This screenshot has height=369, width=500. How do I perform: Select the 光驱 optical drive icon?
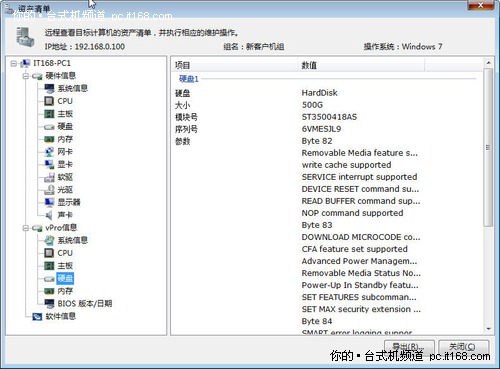coord(49,190)
